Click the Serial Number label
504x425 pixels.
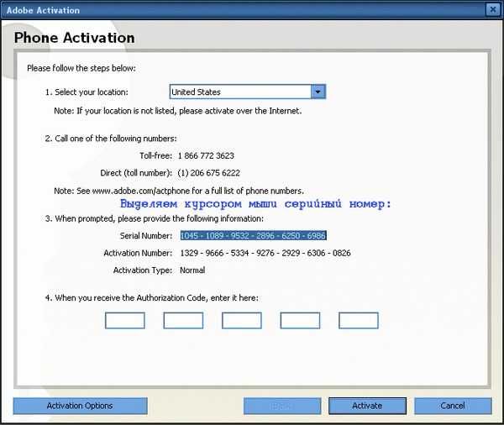point(146,236)
